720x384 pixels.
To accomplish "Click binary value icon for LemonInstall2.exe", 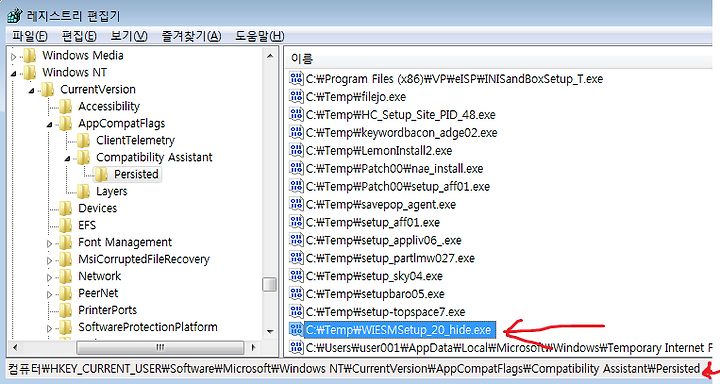I will point(296,150).
